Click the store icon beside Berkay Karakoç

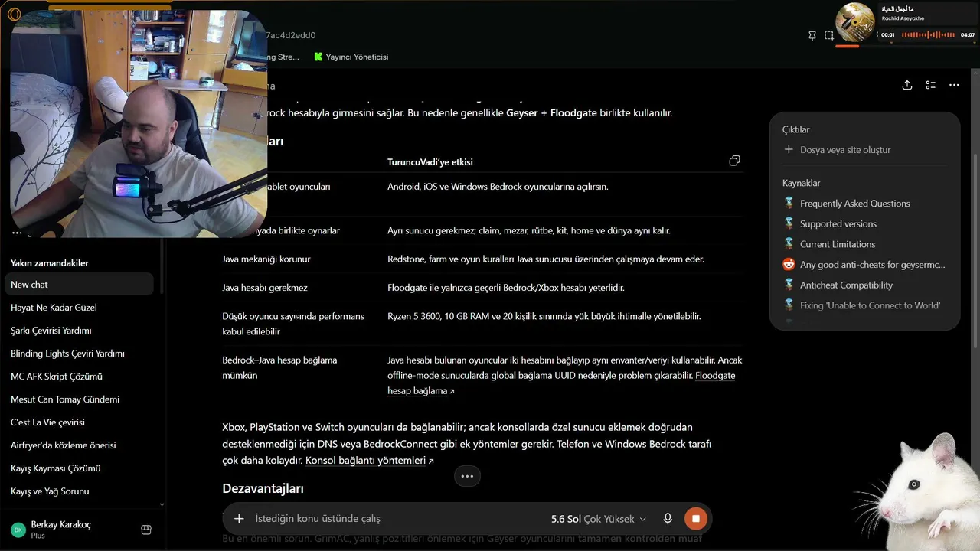pyautogui.click(x=146, y=530)
